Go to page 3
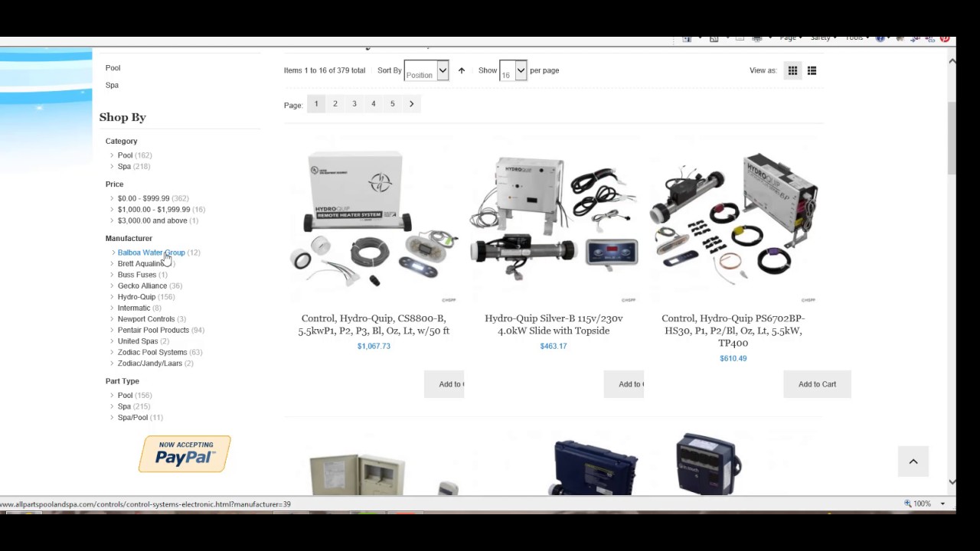 point(354,103)
